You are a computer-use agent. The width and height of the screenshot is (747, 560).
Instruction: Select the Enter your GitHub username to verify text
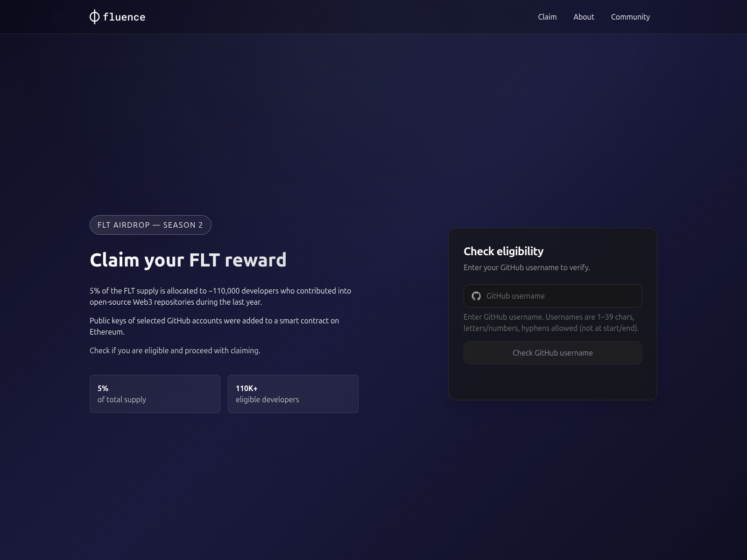point(527,268)
